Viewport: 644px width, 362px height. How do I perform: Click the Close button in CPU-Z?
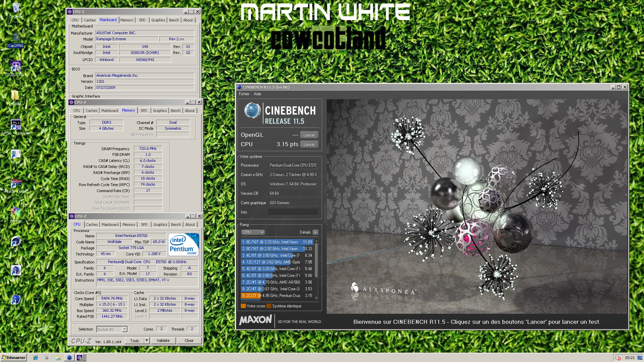[x=189, y=341]
